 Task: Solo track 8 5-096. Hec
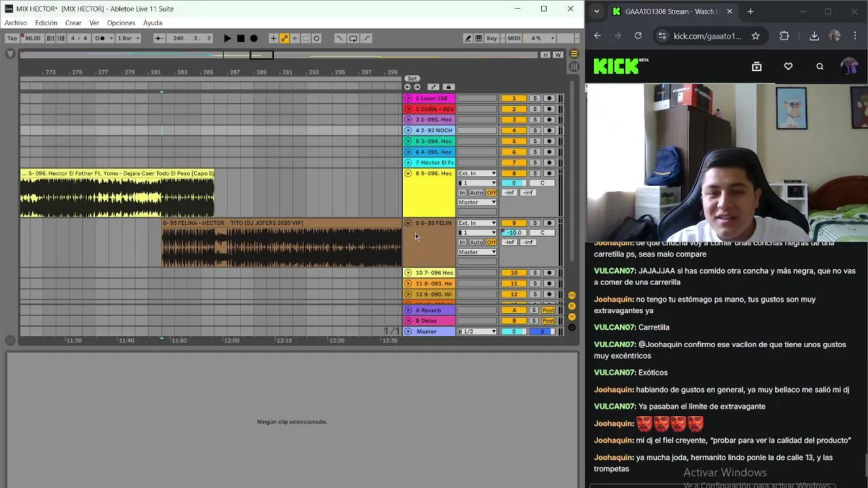point(534,174)
